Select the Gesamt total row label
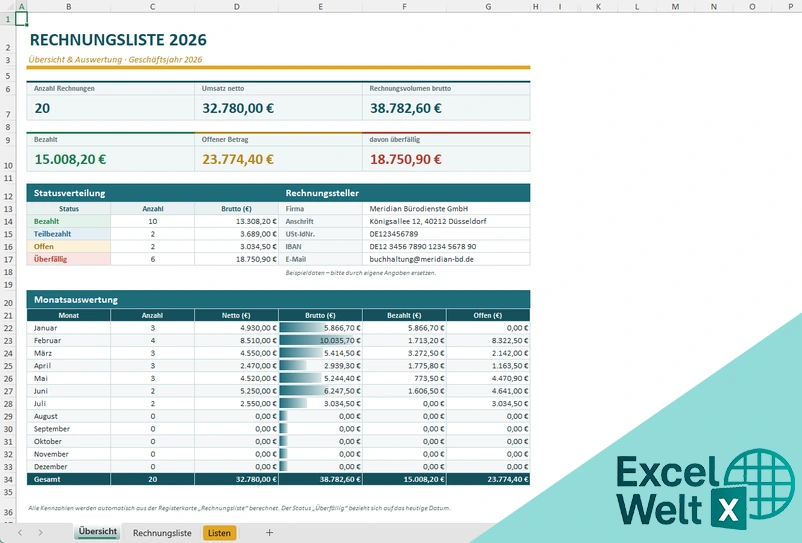 coord(69,479)
